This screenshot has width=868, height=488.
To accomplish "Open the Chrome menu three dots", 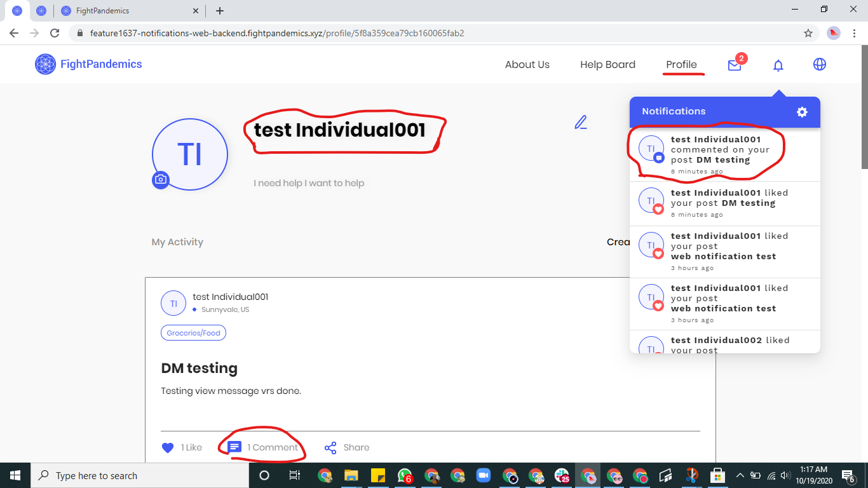I will pos(855,33).
